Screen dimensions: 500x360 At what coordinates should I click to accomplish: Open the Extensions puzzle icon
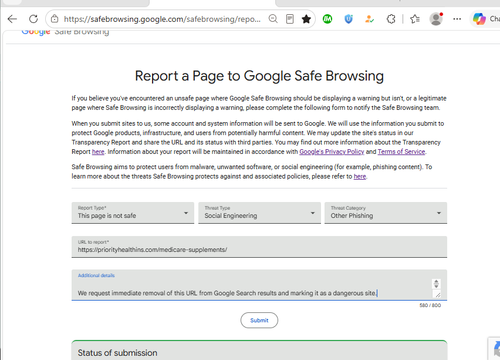pos(391,19)
